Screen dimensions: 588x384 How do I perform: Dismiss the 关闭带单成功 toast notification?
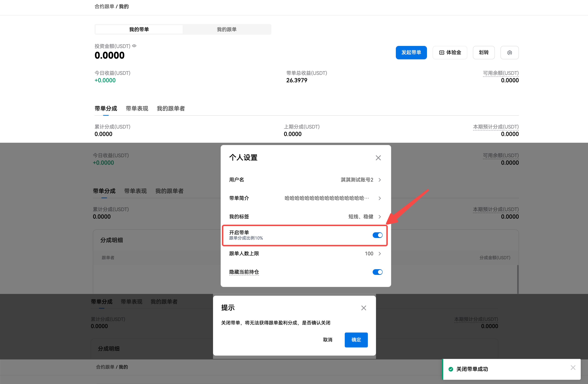point(573,367)
